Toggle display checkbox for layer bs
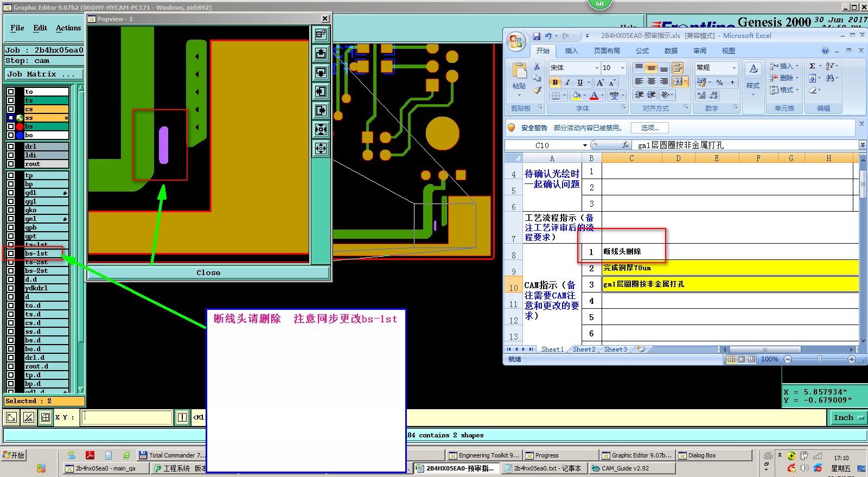 click(11, 126)
